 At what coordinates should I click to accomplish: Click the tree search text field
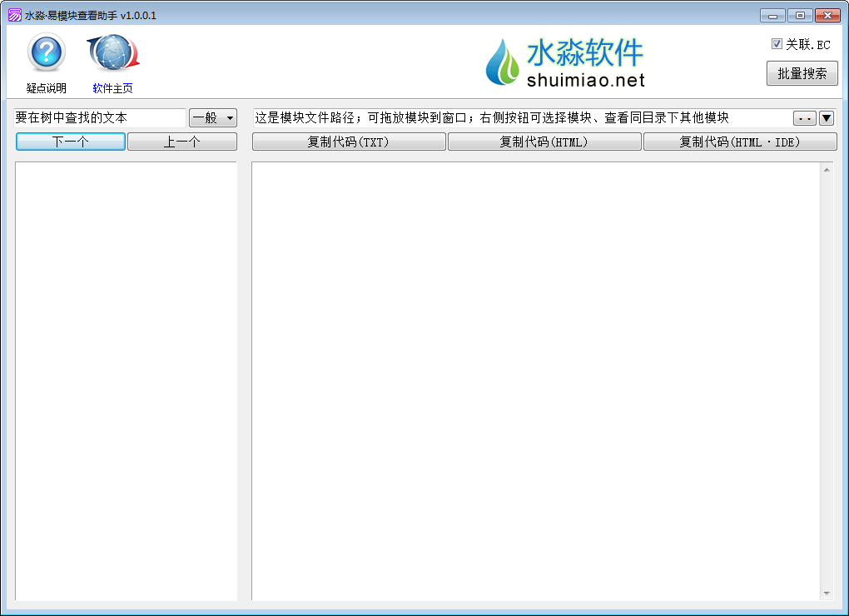pyautogui.click(x=99, y=118)
